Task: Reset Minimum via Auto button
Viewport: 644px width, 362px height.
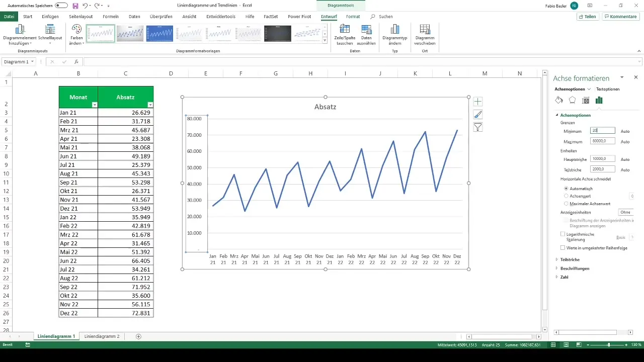Action: 625,131
